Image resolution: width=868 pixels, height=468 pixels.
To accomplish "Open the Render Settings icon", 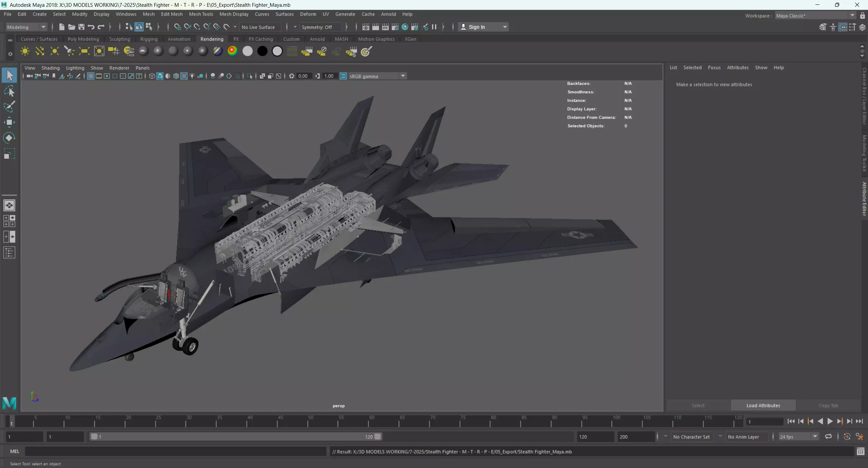I will 395,27.
